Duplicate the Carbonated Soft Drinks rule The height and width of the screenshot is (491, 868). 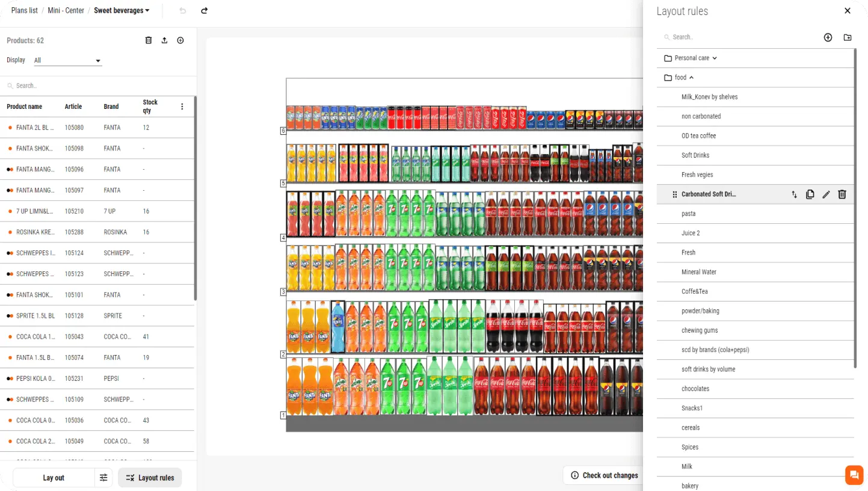coord(810,194)
